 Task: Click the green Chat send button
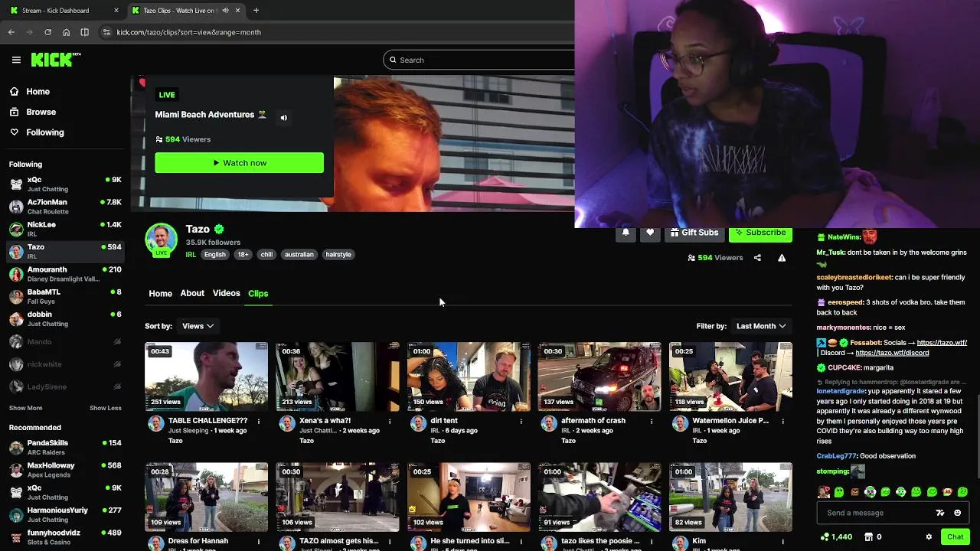955,537
